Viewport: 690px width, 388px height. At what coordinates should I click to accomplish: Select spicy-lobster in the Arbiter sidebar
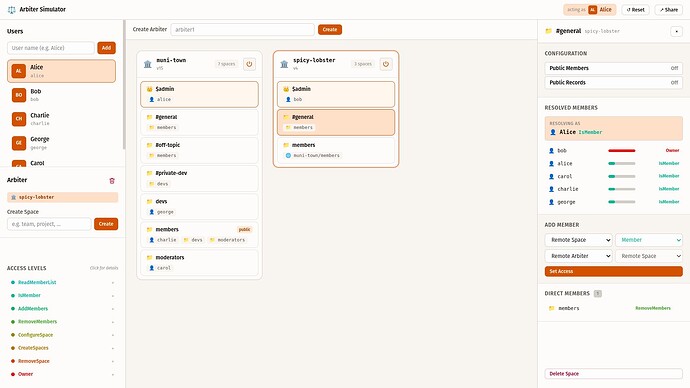(x=62, y=197)
